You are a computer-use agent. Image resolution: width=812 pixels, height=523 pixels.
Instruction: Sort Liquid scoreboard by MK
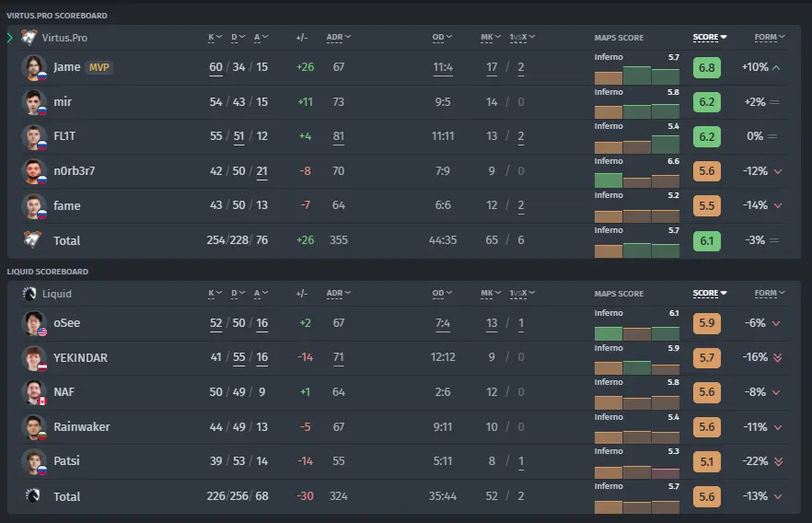[491, 293]
